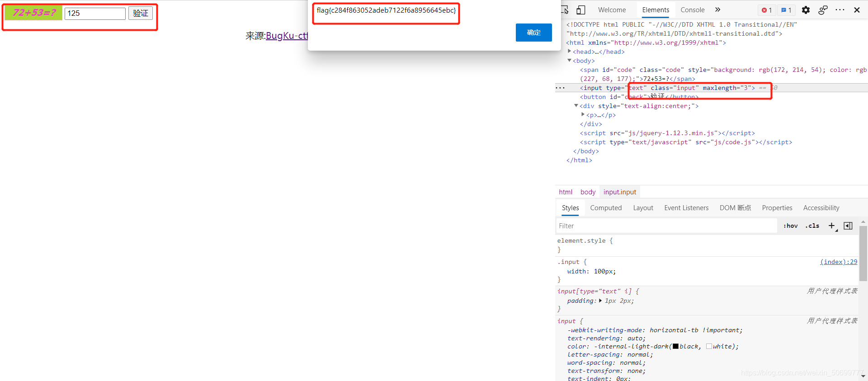This screenshot has width=868, height=381.
Task: Close the DevTools panel
Action: click(x=857, y=10)
